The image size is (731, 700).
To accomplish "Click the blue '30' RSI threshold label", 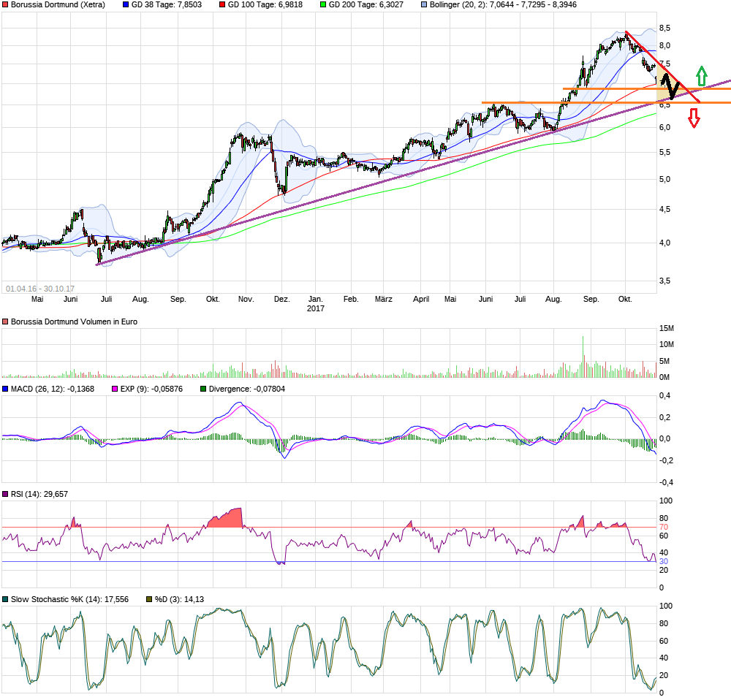I will pyautogui.click(x=664, y=562).
